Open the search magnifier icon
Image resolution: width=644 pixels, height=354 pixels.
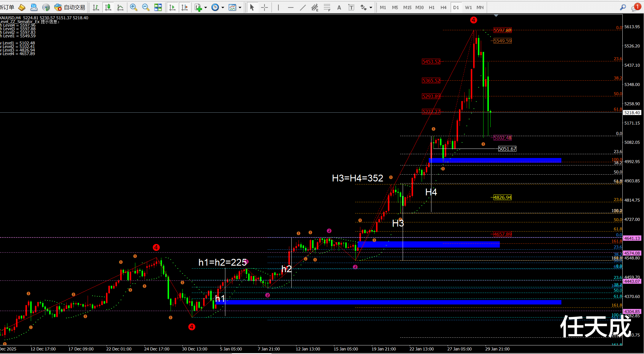pos(623,7)
